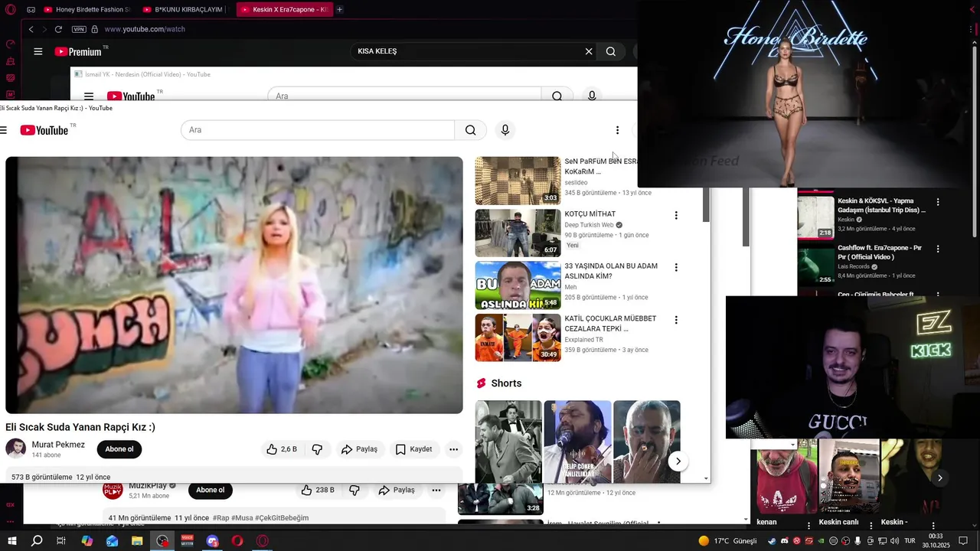The image size is (980, 551).
Task: Open the 'Keskin canlı' Short thumbnail
Action: (848, 476)
